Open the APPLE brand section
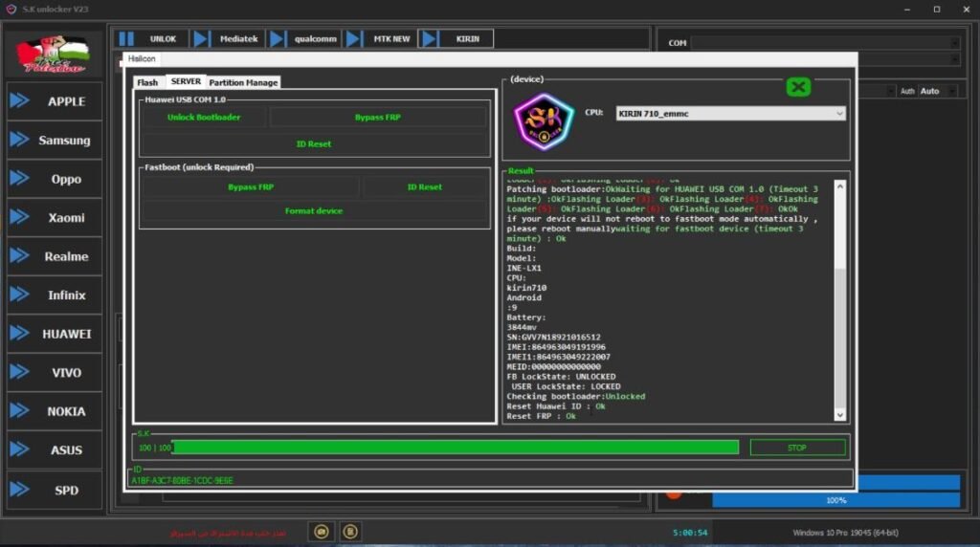 [x=55, y=101]
